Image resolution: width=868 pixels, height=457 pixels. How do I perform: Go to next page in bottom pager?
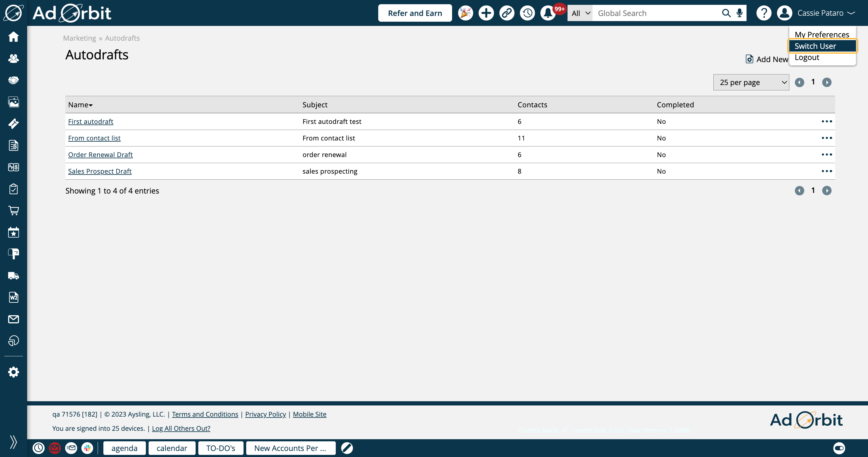(826, 191)
